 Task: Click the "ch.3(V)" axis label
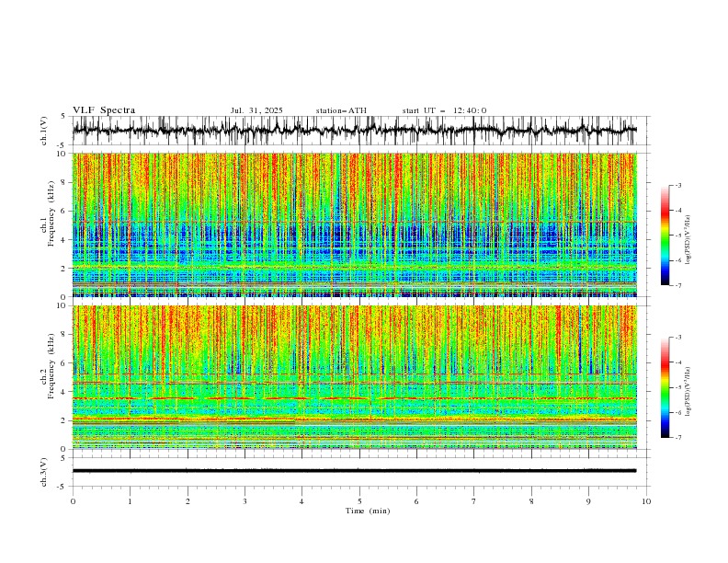[x=44, y=472]
